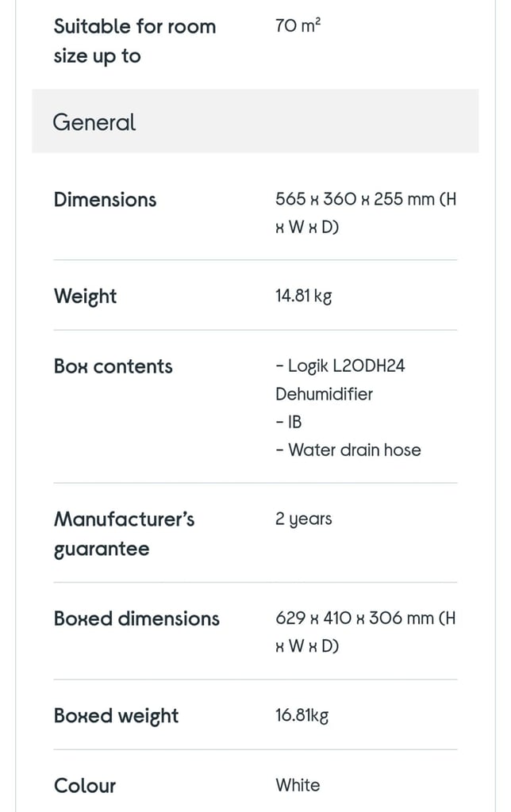Select the 16.81kg boxed weight value

tap(302, 716)
